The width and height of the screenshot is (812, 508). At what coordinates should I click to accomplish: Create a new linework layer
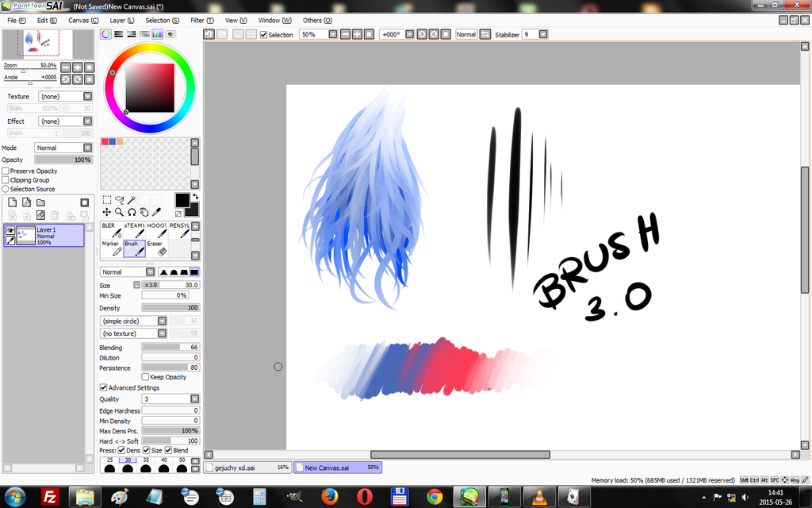point(26,202)
